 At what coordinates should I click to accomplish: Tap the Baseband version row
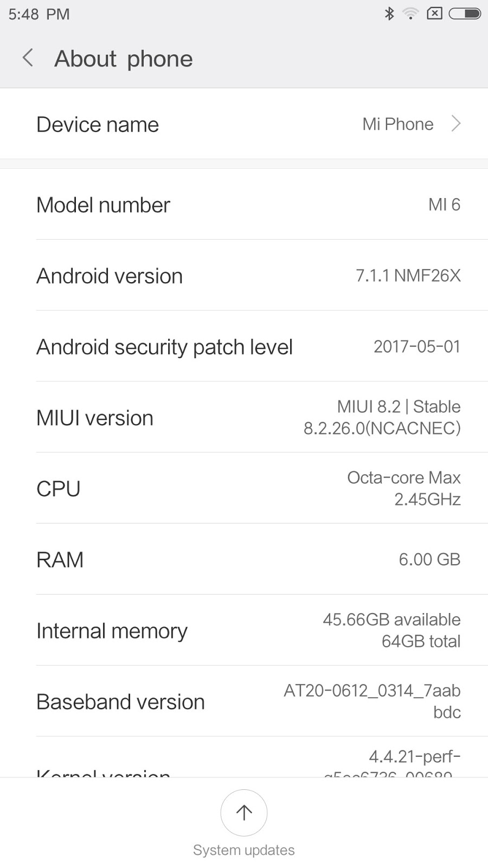tap(244, 701)
